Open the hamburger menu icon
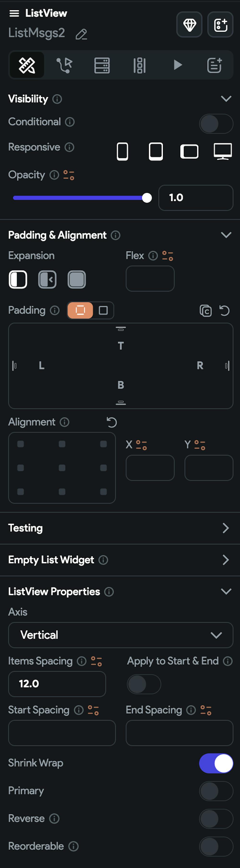Image resolution: width=240 pixels, height=868 pixels. 14,13
